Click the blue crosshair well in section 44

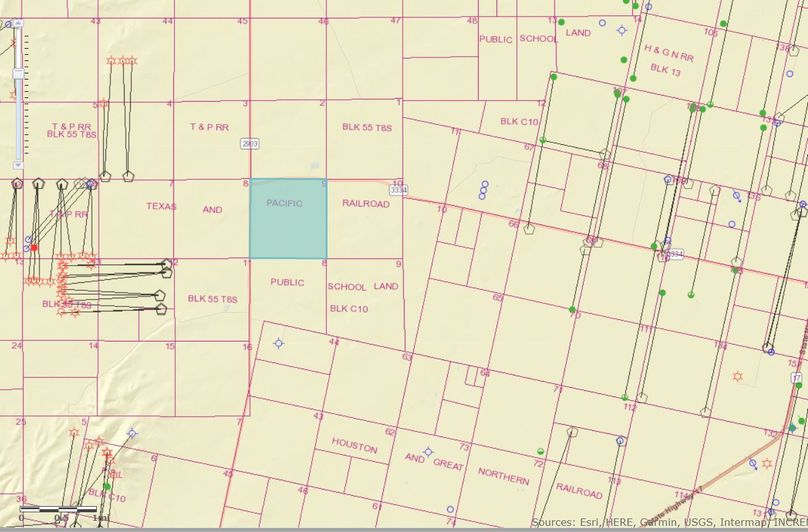tap(279, 343)
